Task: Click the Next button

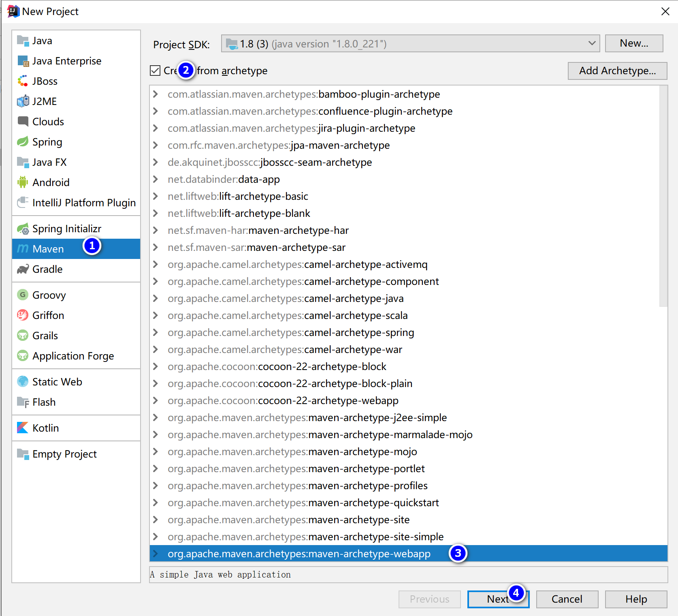Action: tap(498, 599)
